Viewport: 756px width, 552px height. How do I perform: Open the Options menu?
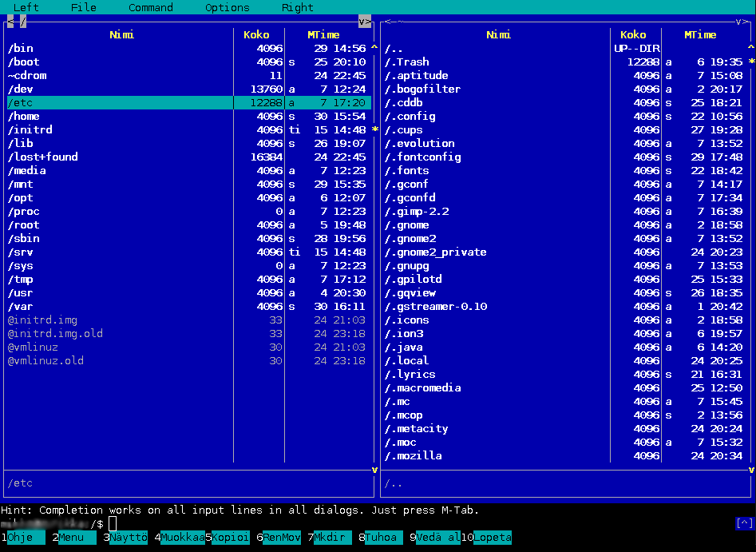click(228, 7)
